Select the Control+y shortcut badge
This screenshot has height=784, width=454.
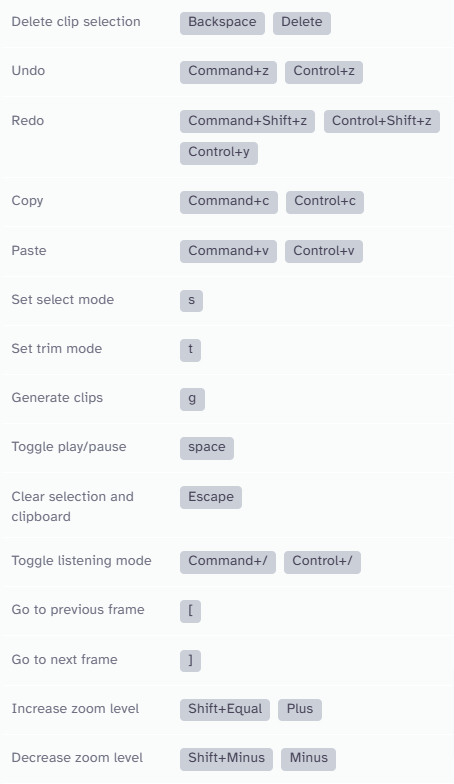pyautogui.click(x=218, y=153)
